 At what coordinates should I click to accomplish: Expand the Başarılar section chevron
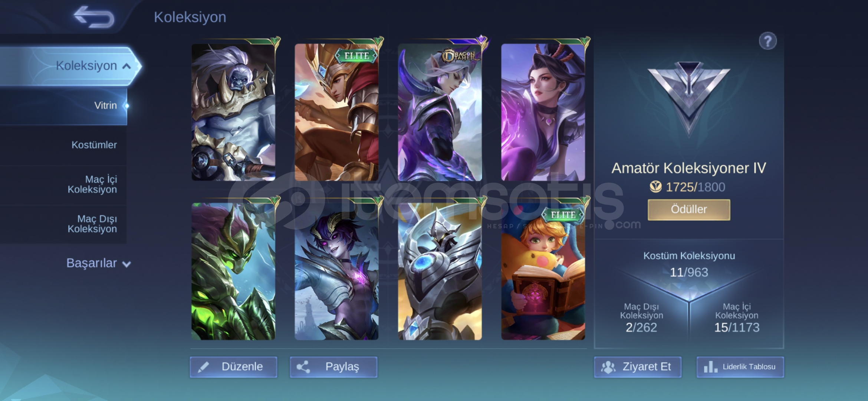click(x=126, y=264)
